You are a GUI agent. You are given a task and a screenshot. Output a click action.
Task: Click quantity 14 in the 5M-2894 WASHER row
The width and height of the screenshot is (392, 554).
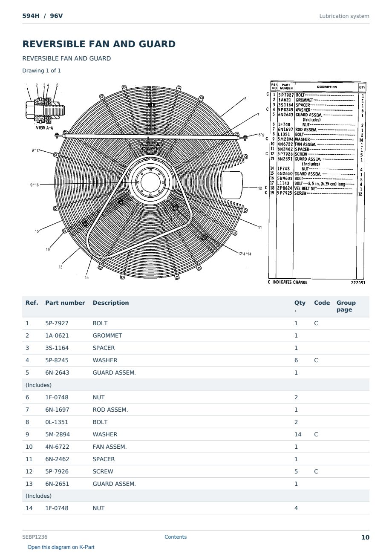(298, 434)
